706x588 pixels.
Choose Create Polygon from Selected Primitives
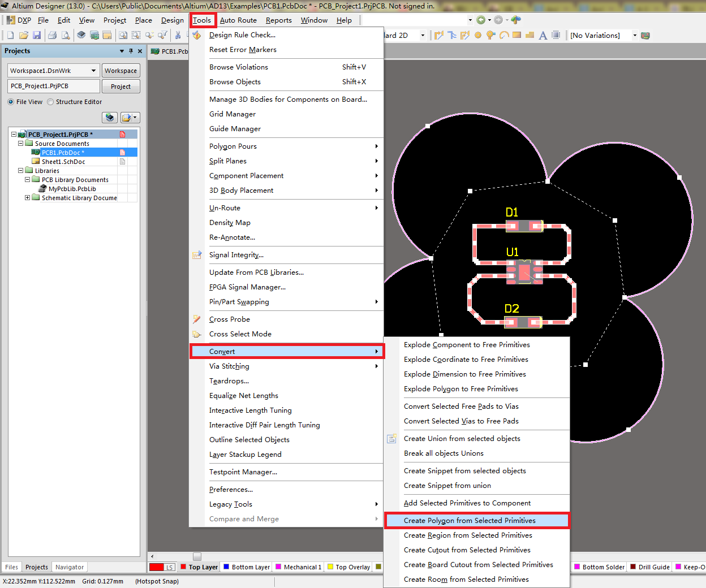pyautogui.click(x=477, y=521)
